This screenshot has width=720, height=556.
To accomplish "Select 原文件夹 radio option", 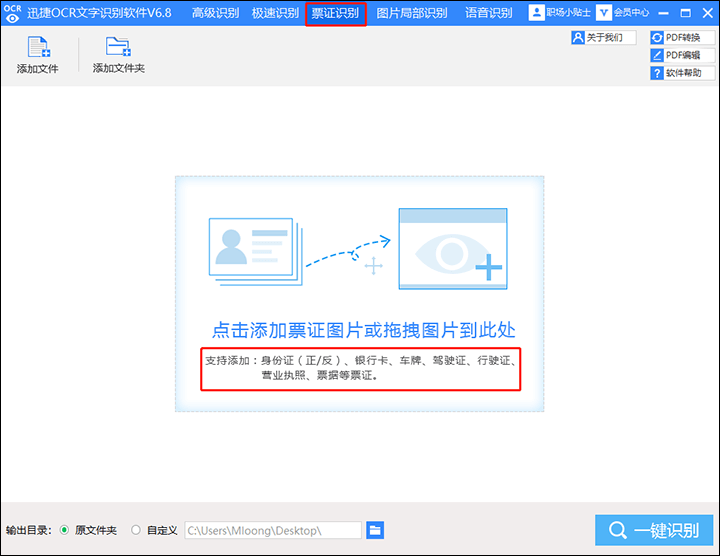I will pos(64,530).
